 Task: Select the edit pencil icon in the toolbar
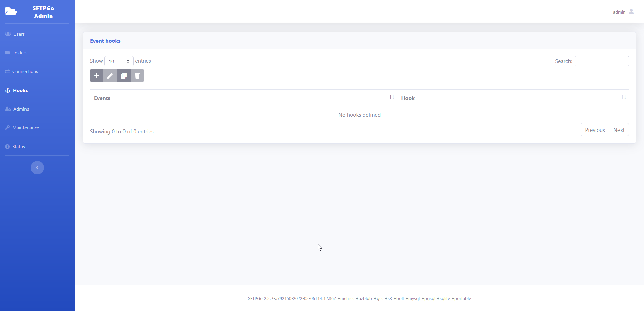110,75
